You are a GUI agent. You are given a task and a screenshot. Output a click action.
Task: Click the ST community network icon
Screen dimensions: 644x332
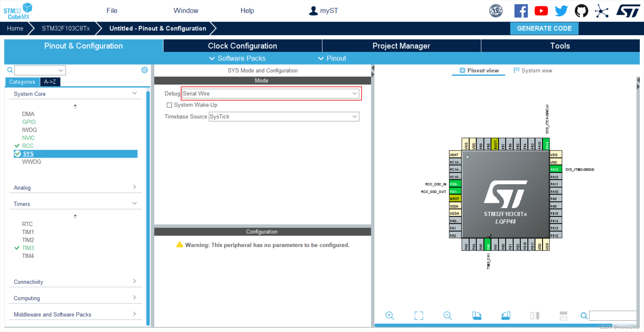(x=602, y=11)
